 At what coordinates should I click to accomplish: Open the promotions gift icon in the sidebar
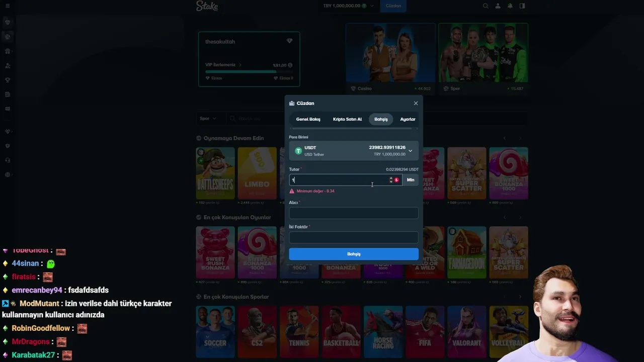[7, 51]
